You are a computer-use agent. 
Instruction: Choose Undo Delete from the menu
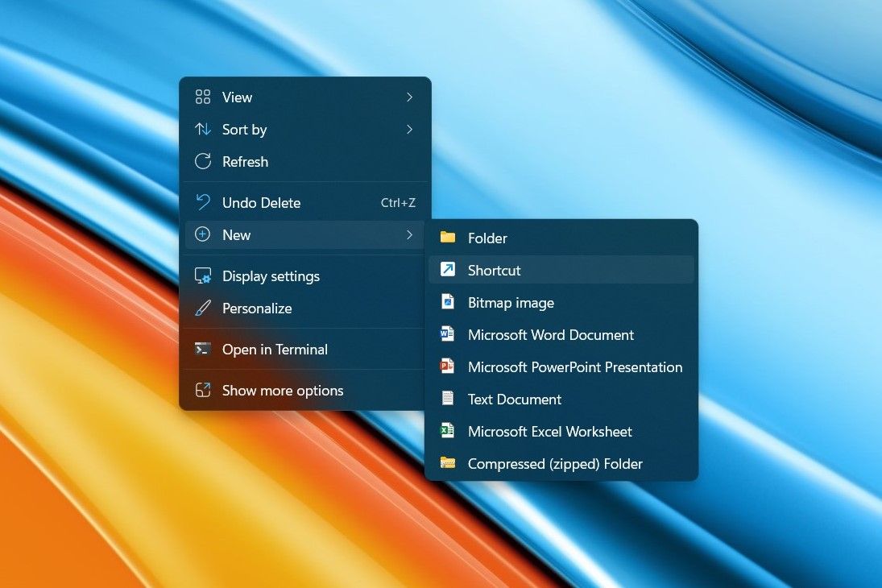(305, 202)
